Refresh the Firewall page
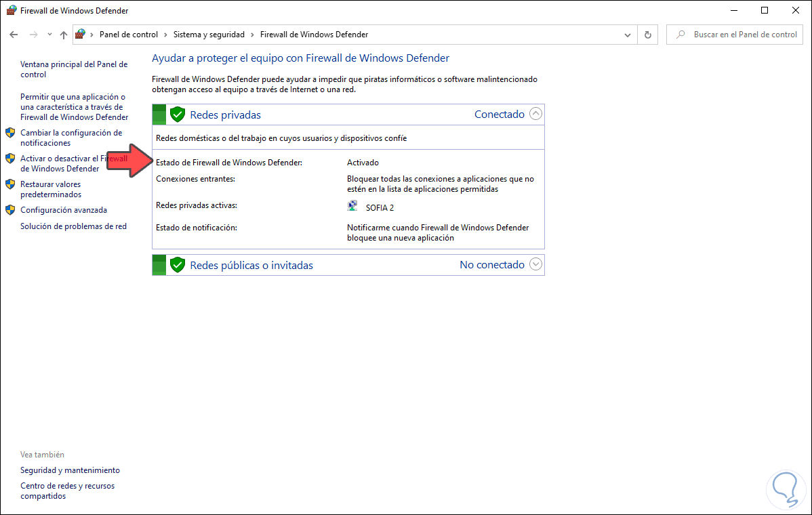The image size is (812, 515). tap(647, 35)
